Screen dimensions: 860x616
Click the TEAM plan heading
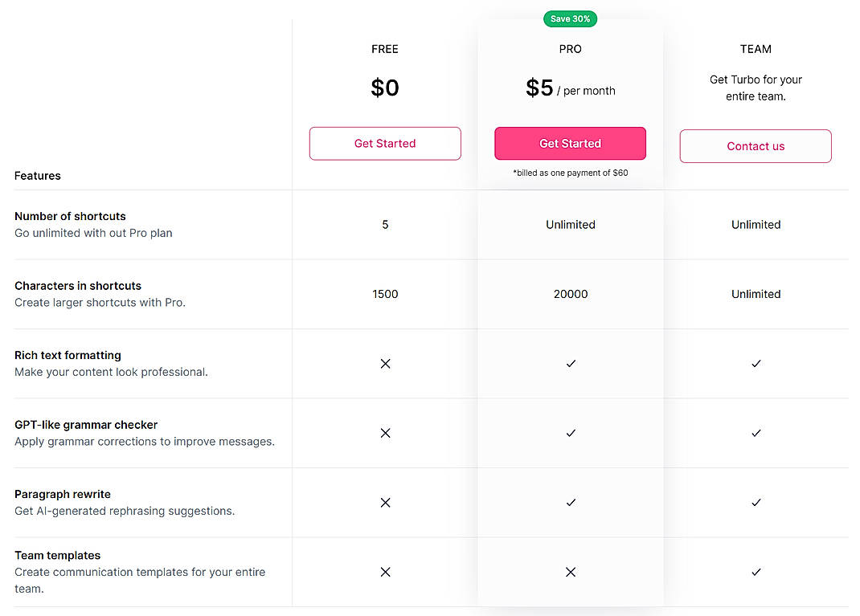tap(756, 49)
